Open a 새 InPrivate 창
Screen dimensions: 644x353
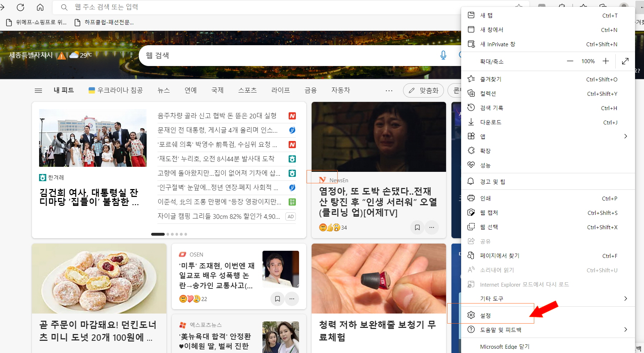pos(548,44)
